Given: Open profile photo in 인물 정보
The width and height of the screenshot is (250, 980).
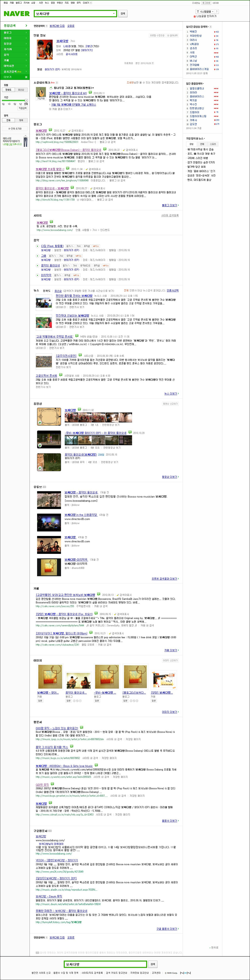Looking at the screenshot, I should click(x=44, y=49).
